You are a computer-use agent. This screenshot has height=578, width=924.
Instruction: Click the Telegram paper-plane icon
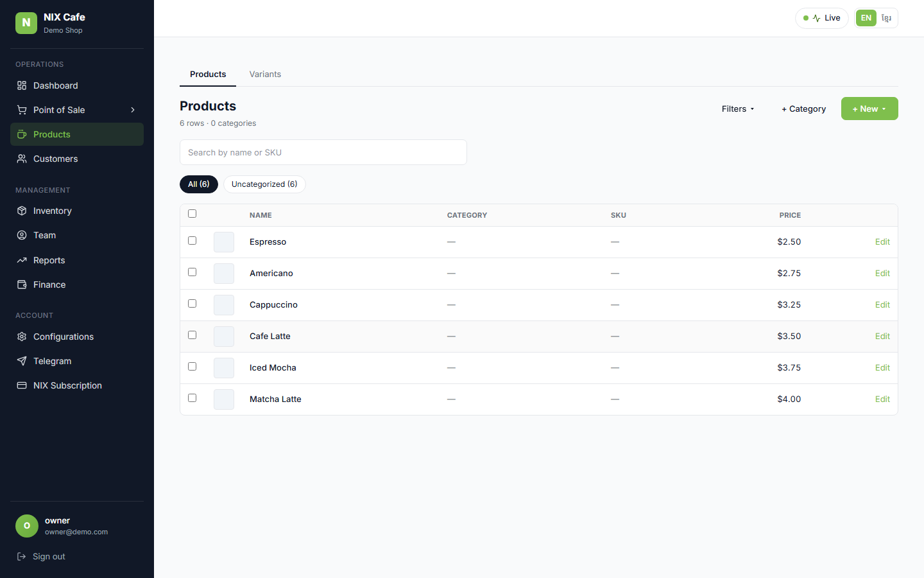22,361
